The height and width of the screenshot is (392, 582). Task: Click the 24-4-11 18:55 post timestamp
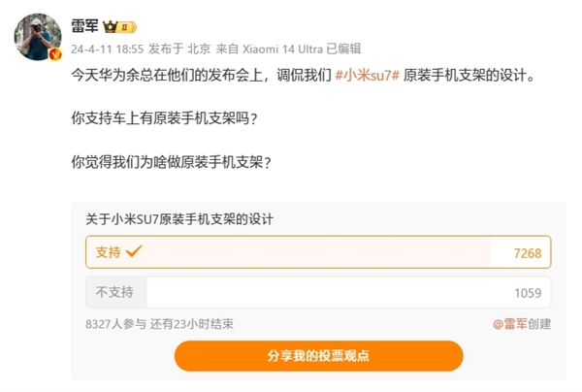point(108,48)
